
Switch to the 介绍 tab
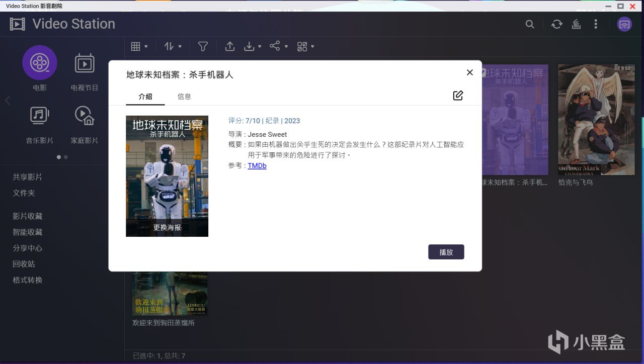pos(145,97)
